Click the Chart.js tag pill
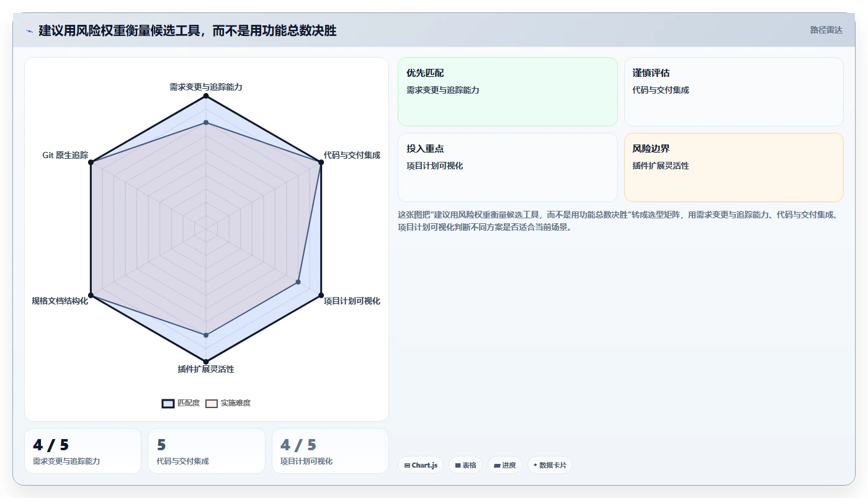Image resolution: width=868 pixels, height=498 pixels. tap(421, 465)
